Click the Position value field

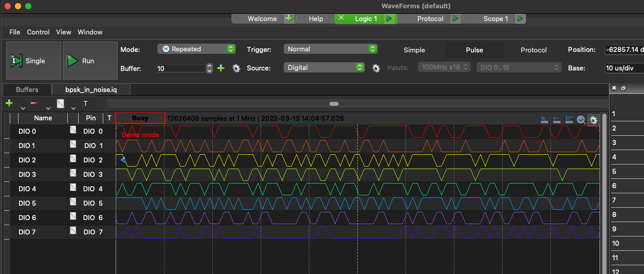[624, 49]
